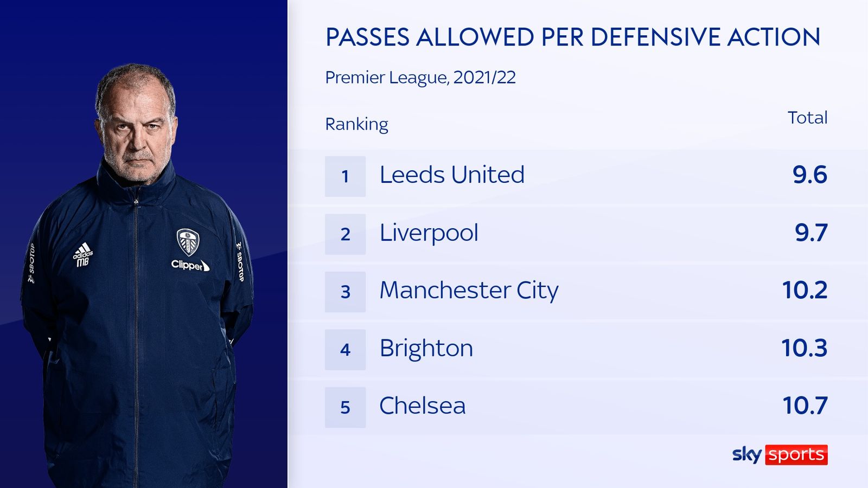Click the Sky Sports logo
Screen dimensions: 868x488
point(780,454)
